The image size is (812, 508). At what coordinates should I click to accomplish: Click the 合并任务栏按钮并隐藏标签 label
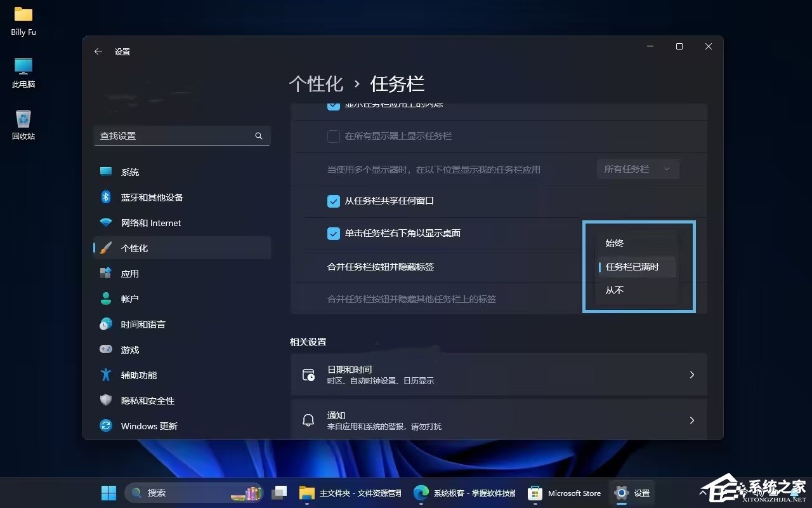381,267
